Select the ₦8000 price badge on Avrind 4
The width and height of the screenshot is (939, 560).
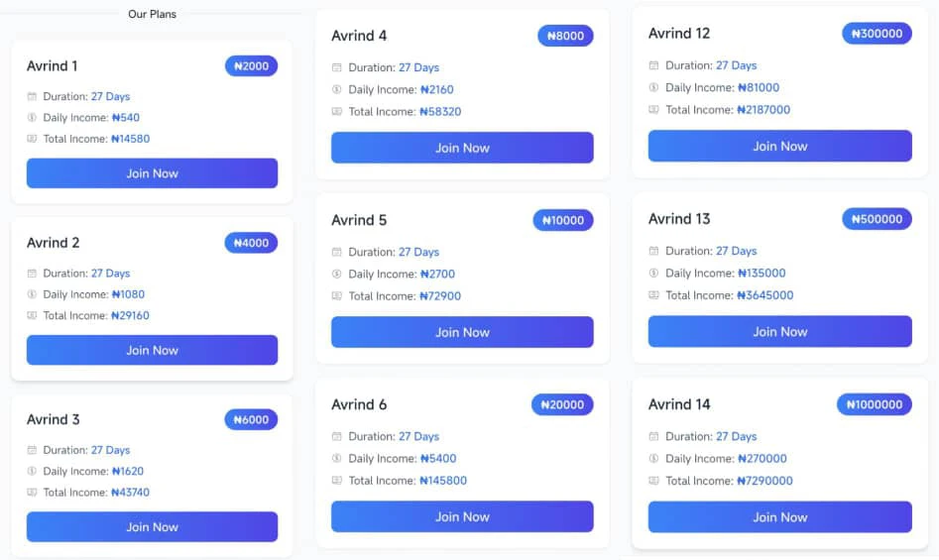565,36
